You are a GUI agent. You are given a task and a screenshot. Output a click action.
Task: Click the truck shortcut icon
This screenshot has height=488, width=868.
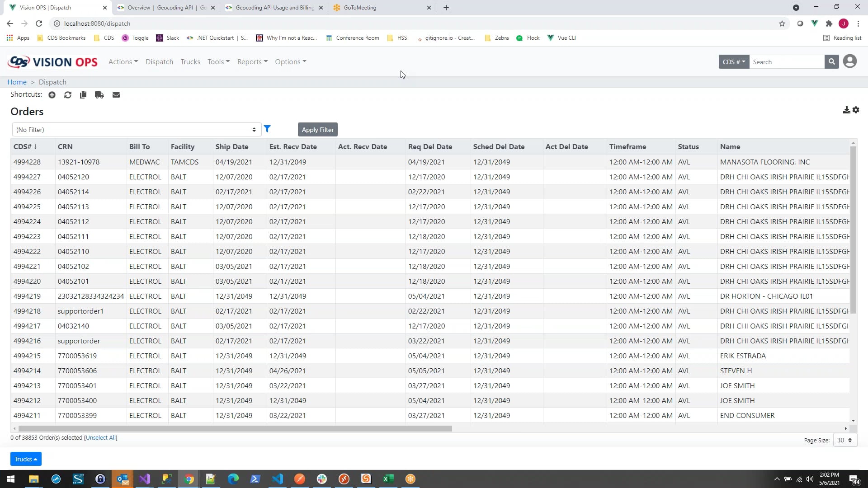(x=99, y=95)
